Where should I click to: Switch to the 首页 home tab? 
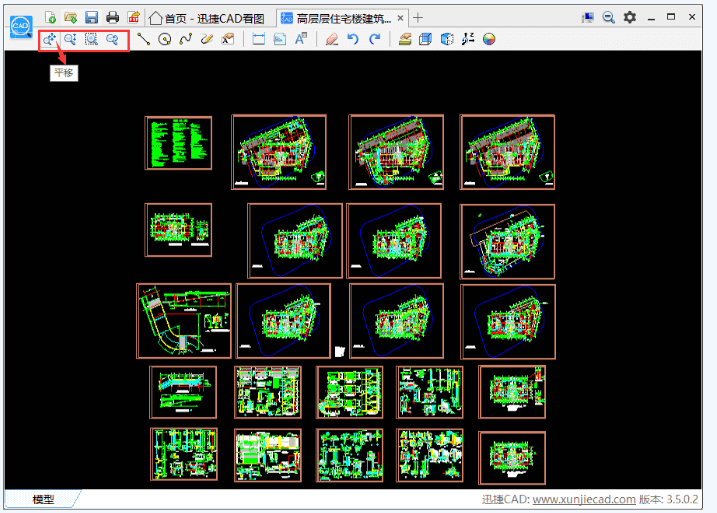pos(206,18)
